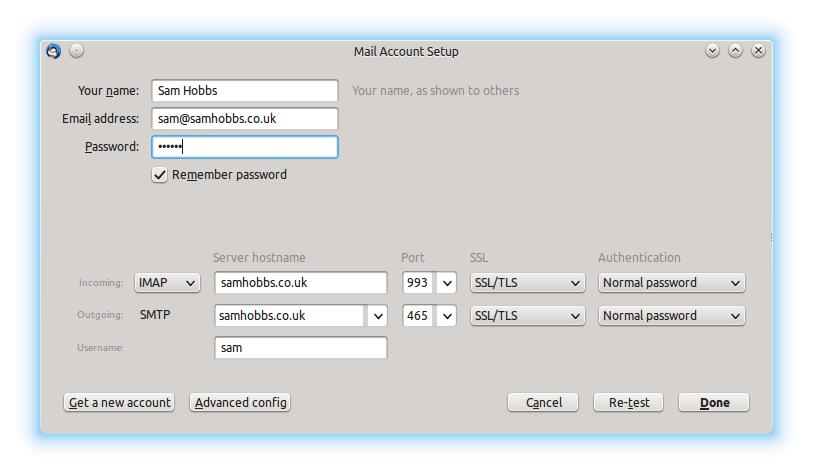Click the "Email address:" label
The width and height of the screenshot is (813, 474).
pos(101,119)
